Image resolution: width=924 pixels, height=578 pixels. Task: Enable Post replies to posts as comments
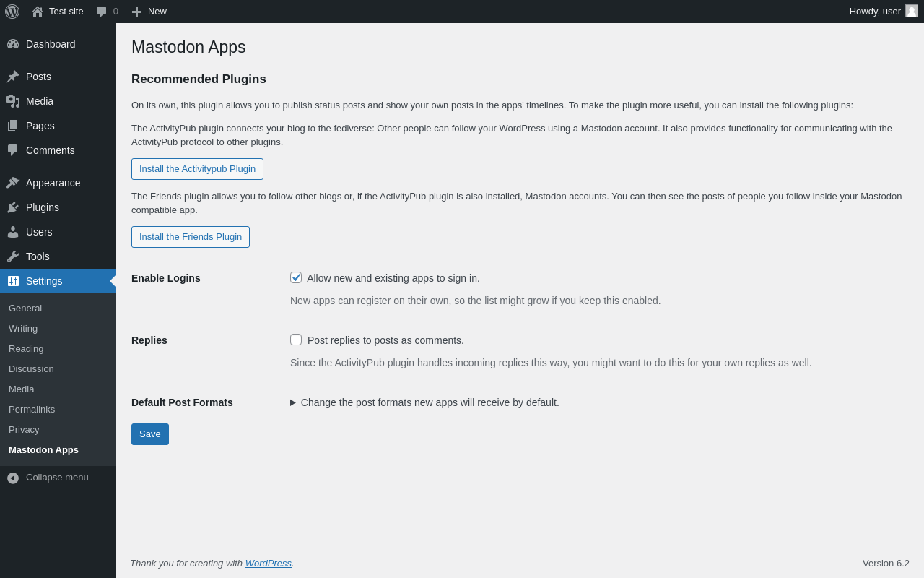(296, 340)
